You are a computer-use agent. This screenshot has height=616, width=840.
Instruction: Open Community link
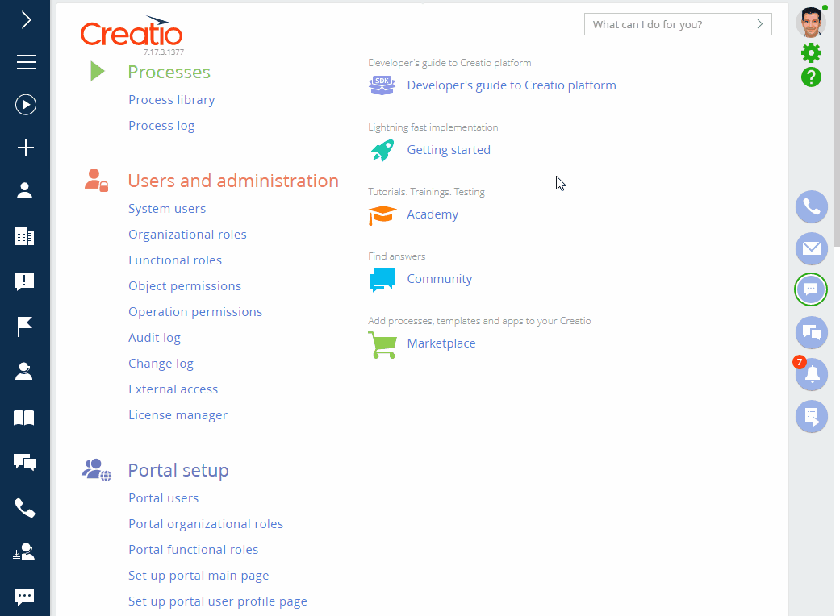440,279
